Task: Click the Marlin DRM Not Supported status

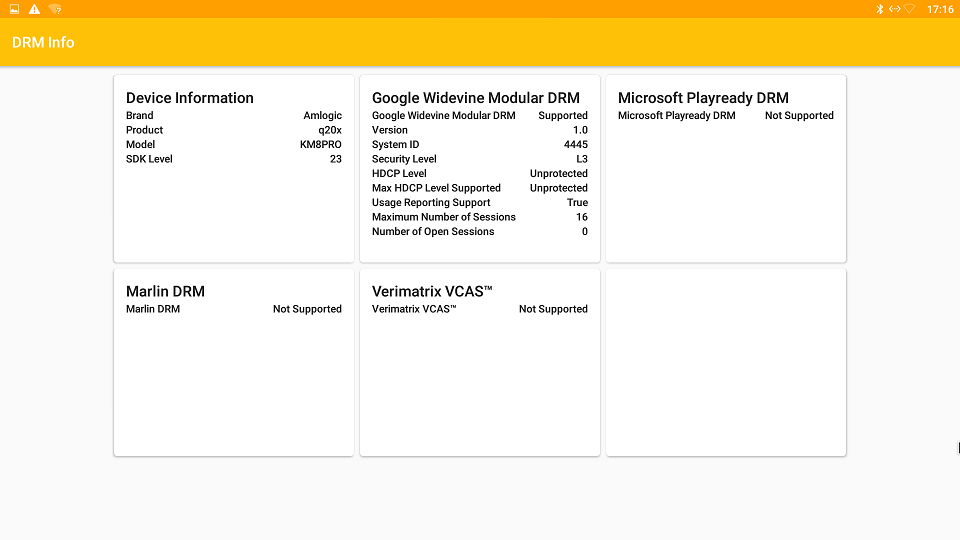Action: coord(307,309)
